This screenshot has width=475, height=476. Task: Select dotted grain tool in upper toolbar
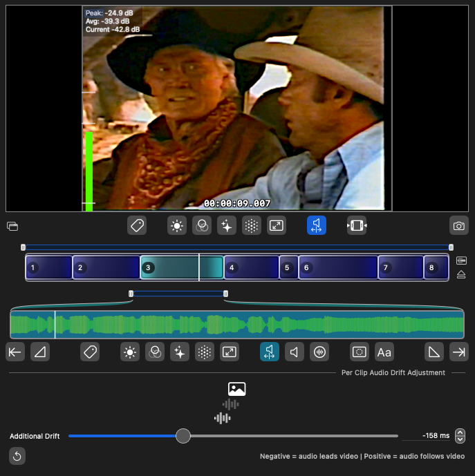tap(252, 225)
